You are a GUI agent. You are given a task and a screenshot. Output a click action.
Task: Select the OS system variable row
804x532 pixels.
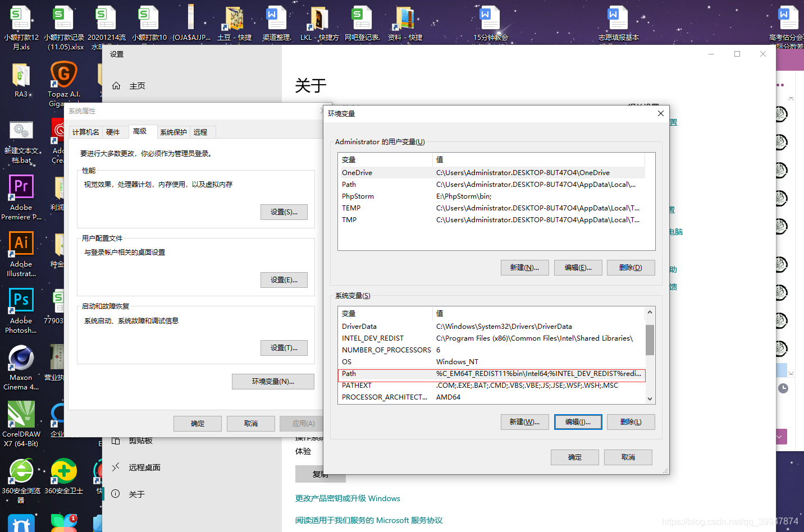[x=492, y=362]
